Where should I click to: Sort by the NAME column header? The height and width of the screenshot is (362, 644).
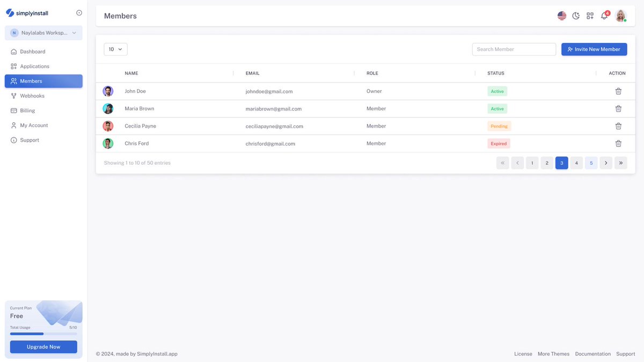coord(131,73)
